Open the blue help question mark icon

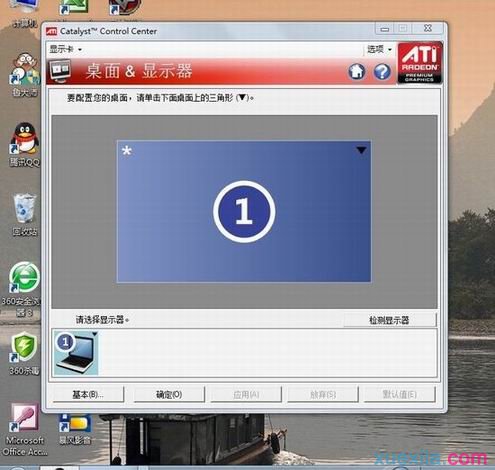(x=382, y=71)
